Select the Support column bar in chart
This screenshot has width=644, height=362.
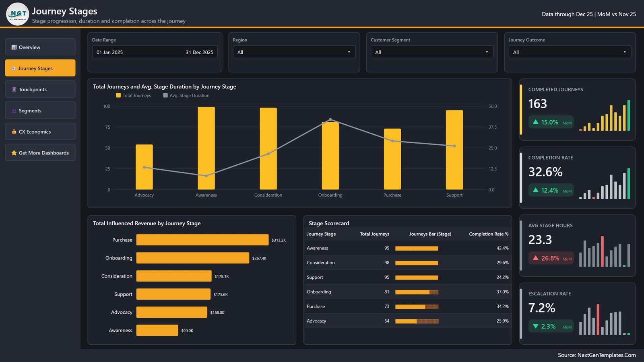454,150
